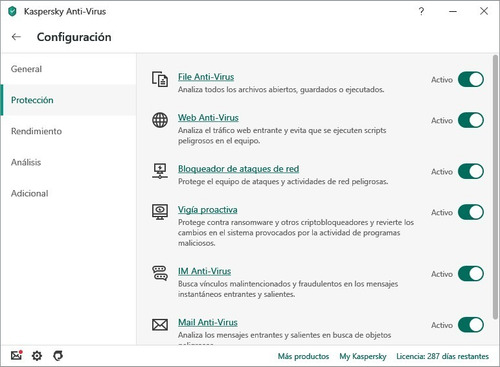Disable the IM Anti-Virus toggle
The width and height of the screenshot is (500, 367).
pos(471,274)
